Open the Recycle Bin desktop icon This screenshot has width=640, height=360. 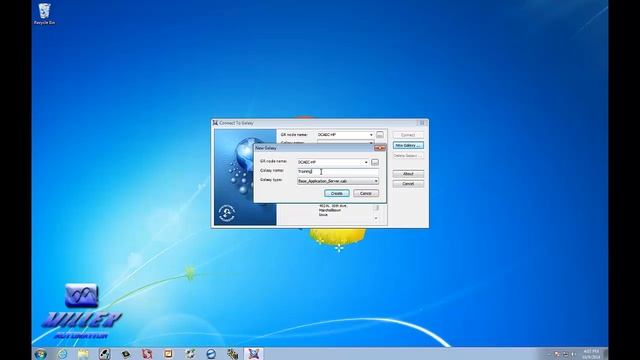(x=44, y=14)
